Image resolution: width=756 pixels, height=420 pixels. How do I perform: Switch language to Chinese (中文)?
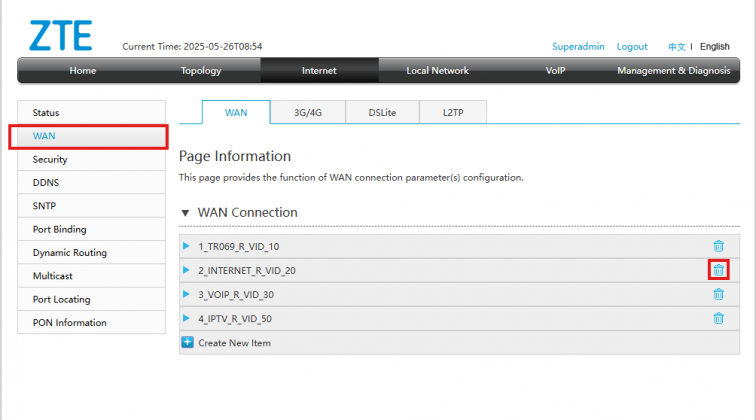tap(677, 47)
